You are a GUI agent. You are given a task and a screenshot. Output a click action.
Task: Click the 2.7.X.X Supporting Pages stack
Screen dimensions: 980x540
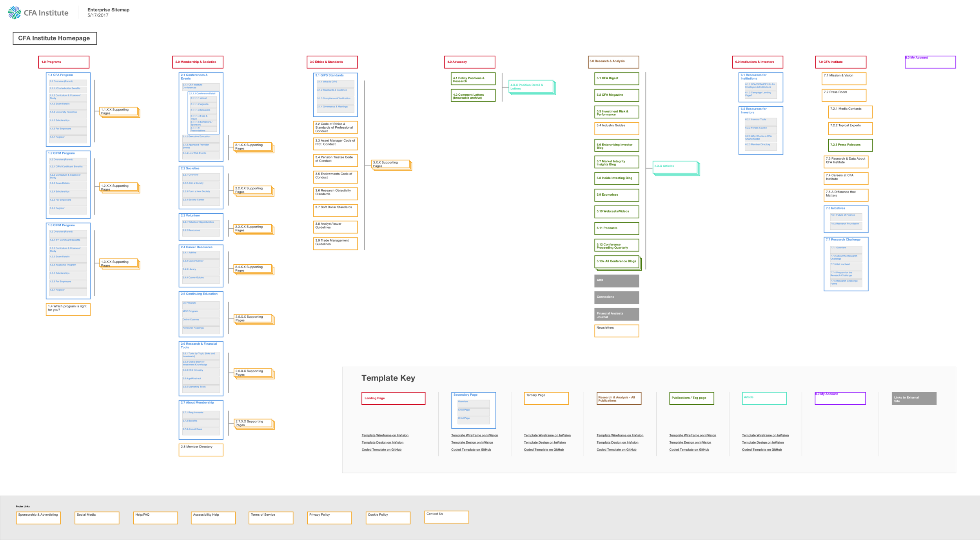pos(254,424)
